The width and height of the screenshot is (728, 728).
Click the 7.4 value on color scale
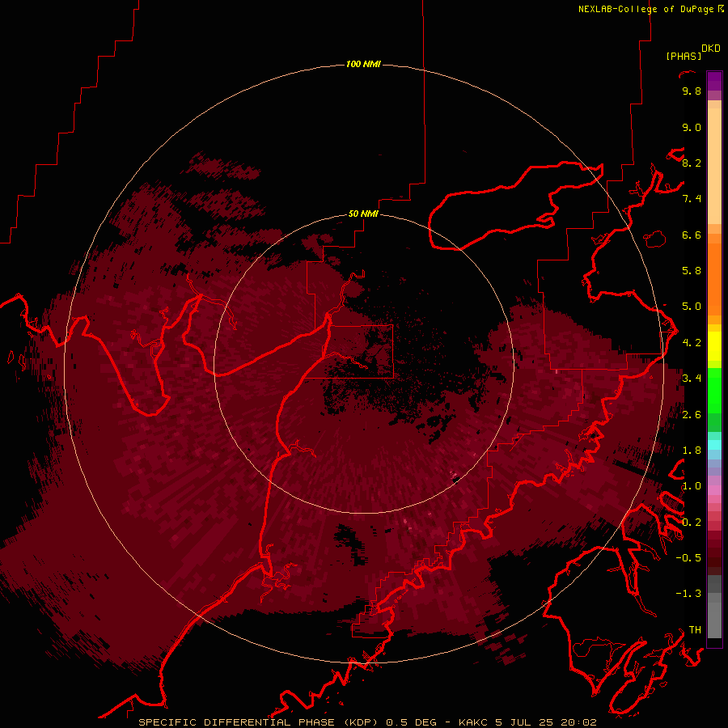click(x=692, y=199)
